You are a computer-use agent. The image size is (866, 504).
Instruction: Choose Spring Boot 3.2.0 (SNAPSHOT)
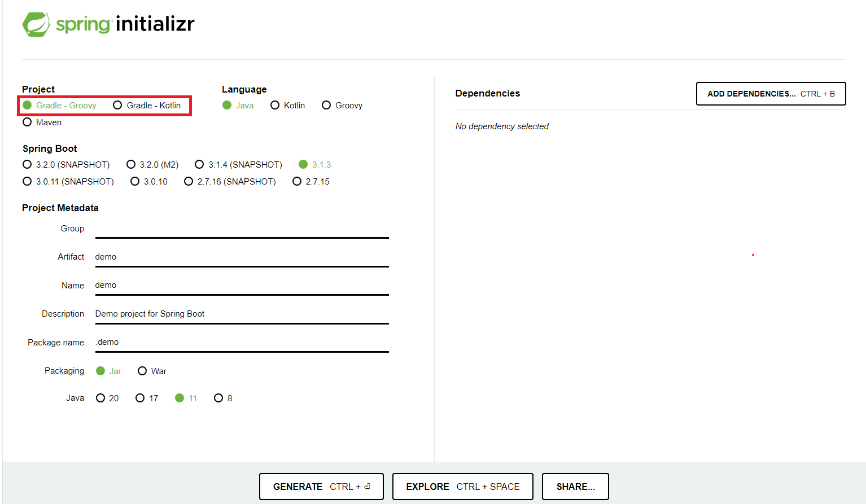click(x=66, y=165)
